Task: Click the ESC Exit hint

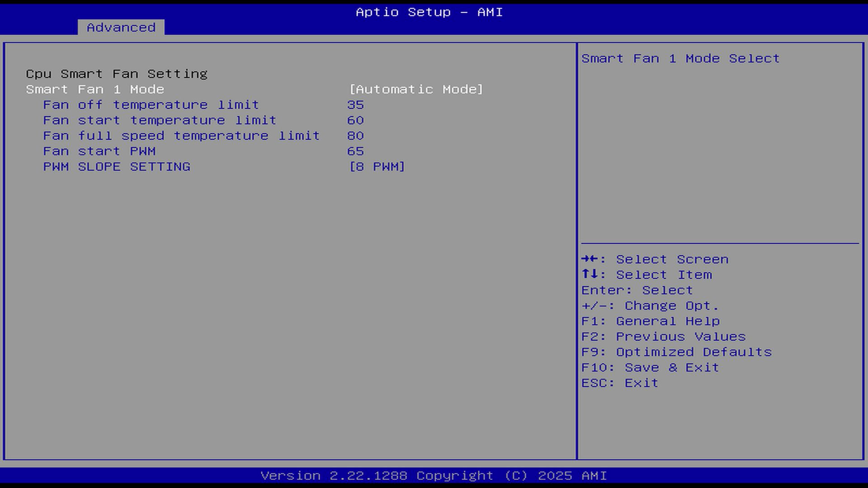Action: 619,383
